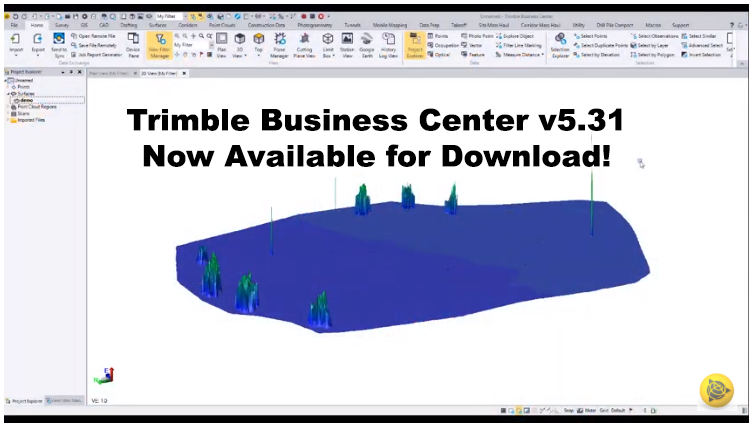Click Select by Polygon
753x427 pixels.
pyautogui.click(x=652, y=55)
